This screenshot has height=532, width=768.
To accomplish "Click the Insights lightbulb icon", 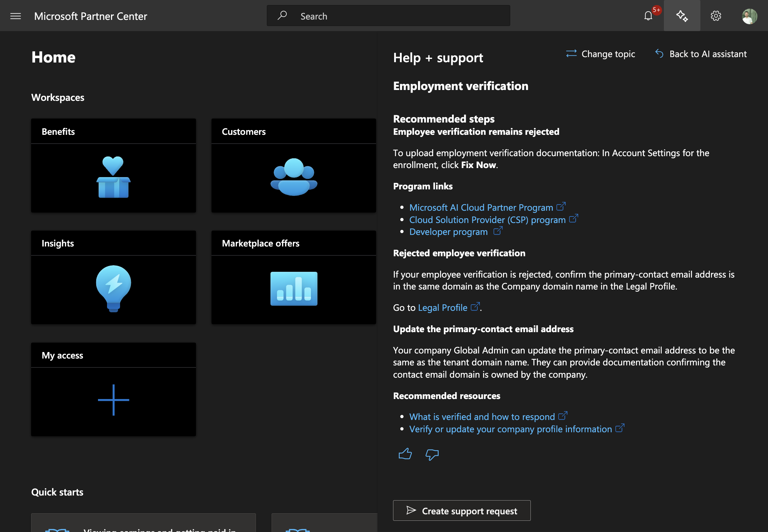I will pos(113,289).
